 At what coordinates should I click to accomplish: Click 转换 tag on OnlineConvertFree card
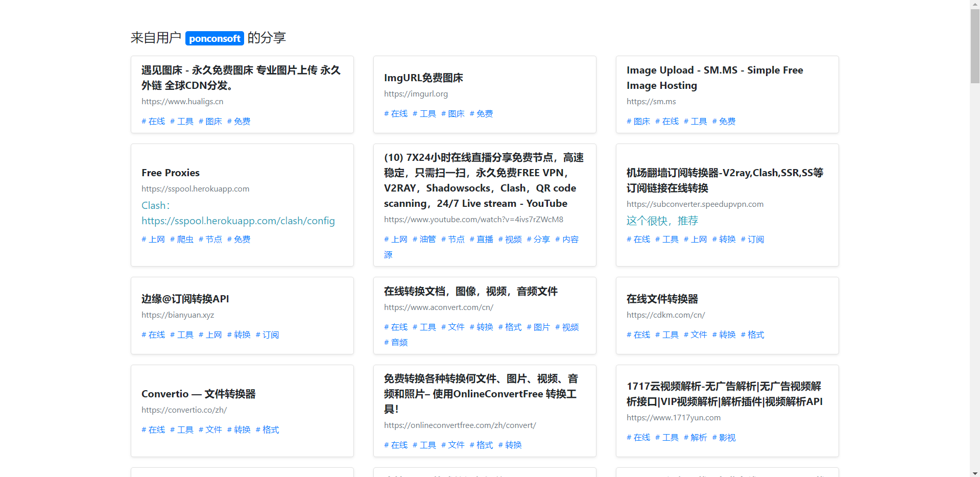(510, 445)
